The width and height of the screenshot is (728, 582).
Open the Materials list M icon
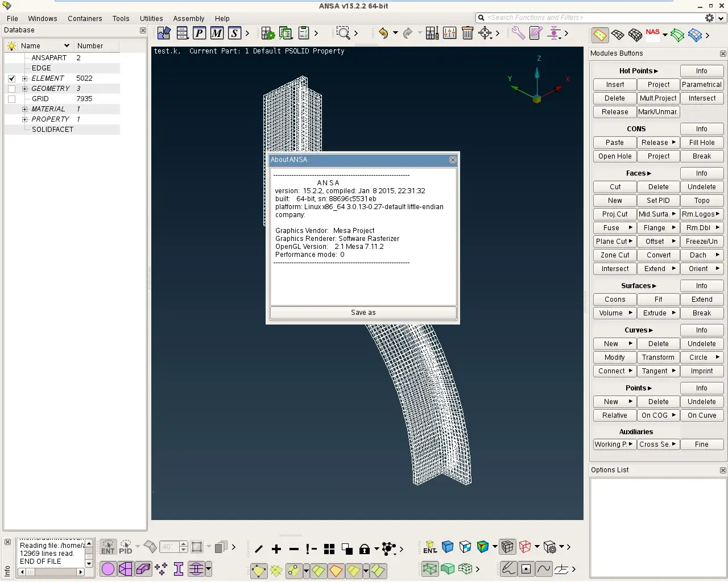[217, 34]
